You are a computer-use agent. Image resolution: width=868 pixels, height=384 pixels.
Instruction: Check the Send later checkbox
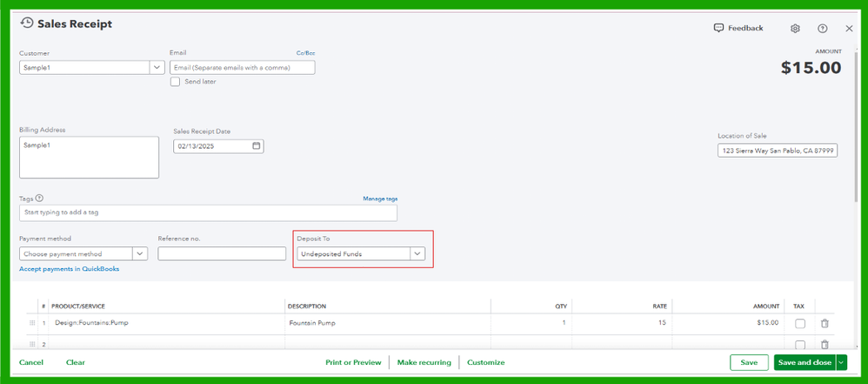175,82
